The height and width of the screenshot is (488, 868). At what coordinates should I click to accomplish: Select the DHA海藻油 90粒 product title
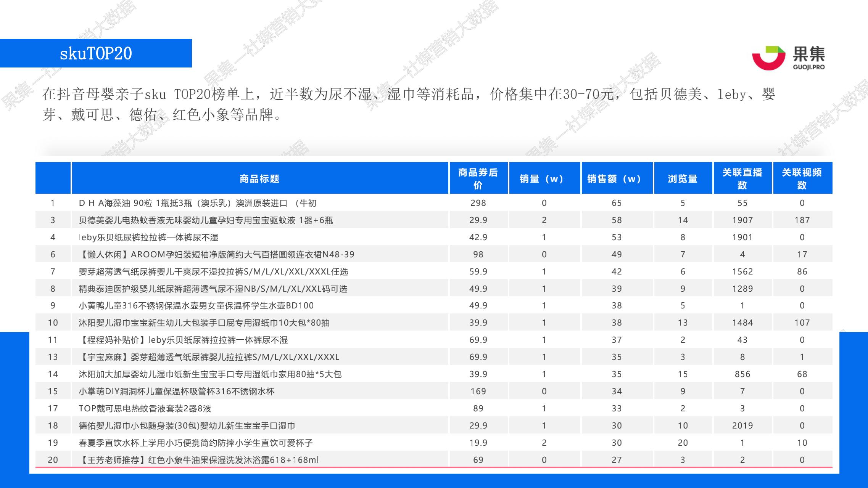tap(197, 203)
